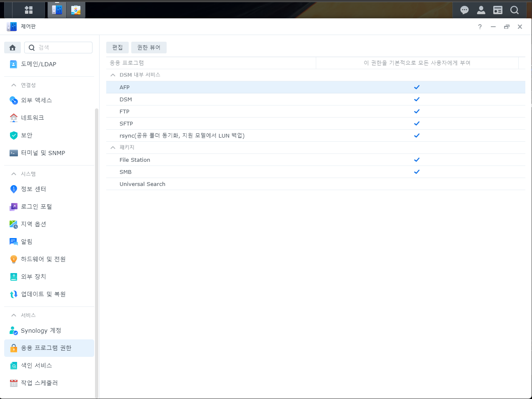Open 외부 장치 icon in sidebar
Viewport: 532px width, 399px height.
point(14,277)
